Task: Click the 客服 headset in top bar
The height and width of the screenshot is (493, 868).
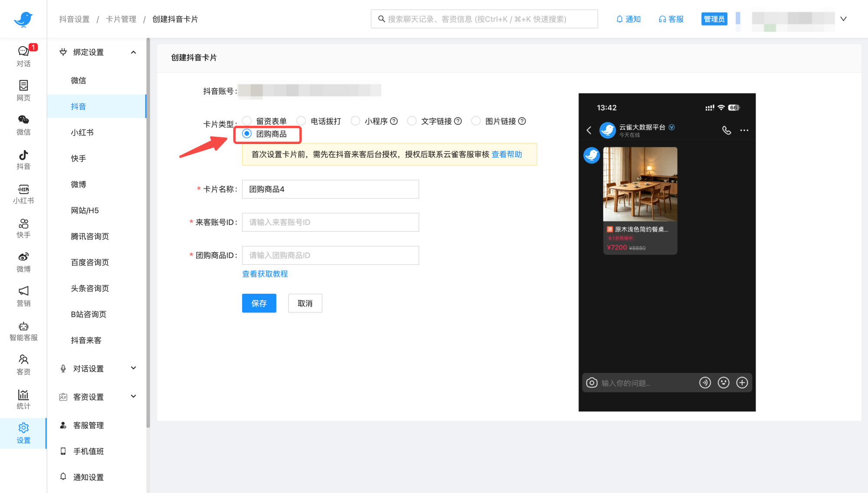Action: [x=671, y=19]
